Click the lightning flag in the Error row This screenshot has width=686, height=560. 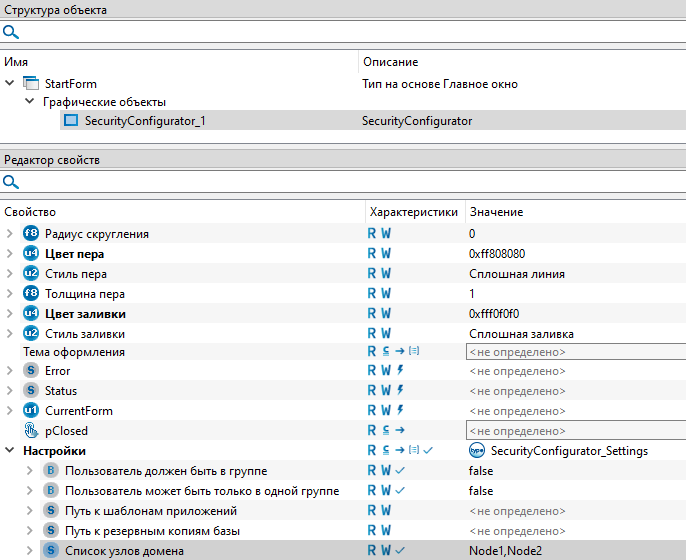[x=401, y=371]
